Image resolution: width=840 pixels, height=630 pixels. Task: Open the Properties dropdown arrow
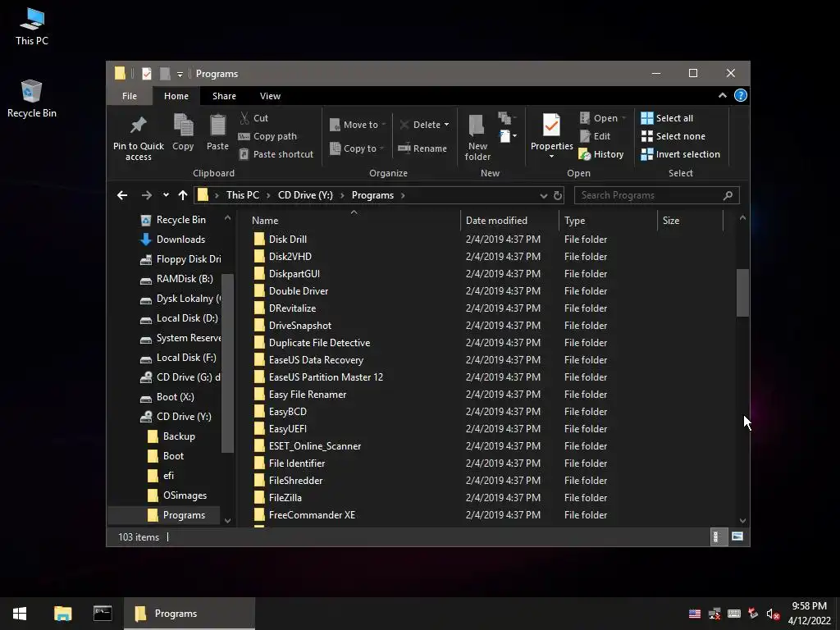coord(551,157)
